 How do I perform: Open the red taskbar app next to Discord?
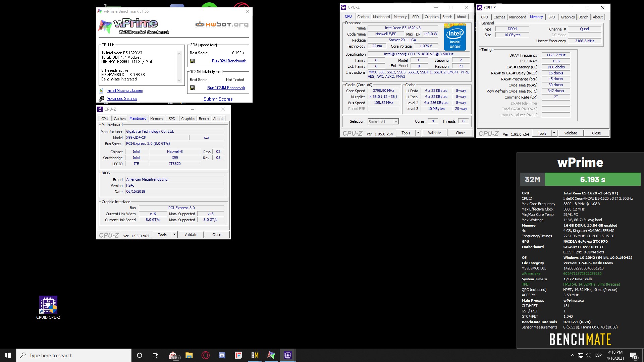[x=238, y=355]
